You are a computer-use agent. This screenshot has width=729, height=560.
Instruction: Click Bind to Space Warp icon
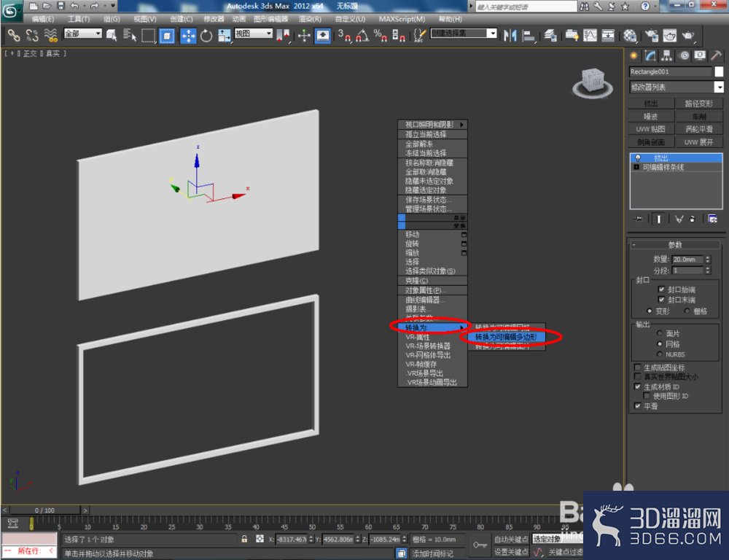tap(51, 35)
